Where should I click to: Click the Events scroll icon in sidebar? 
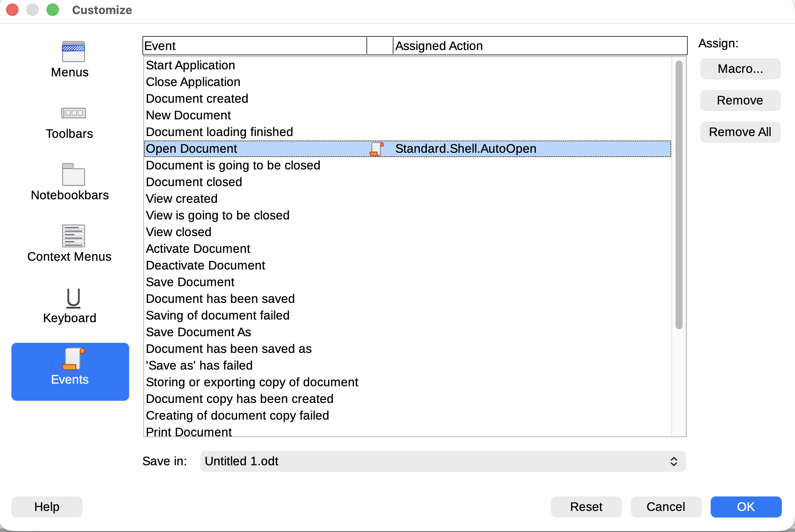tap(73, 359)
